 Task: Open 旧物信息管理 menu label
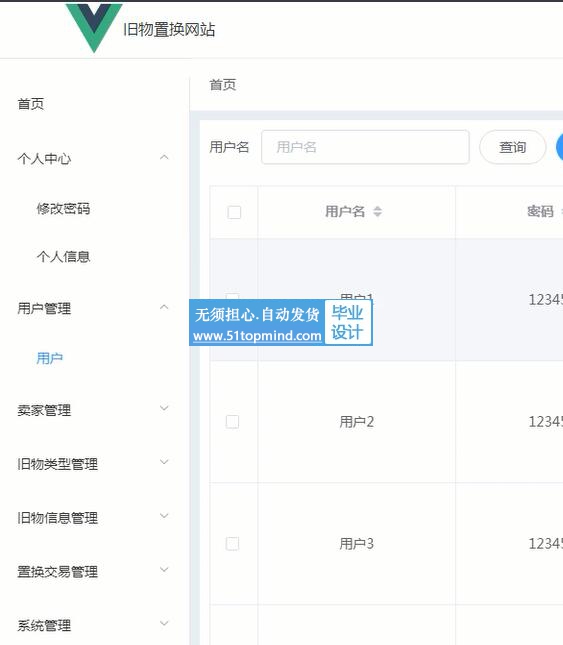click(58, 518)
